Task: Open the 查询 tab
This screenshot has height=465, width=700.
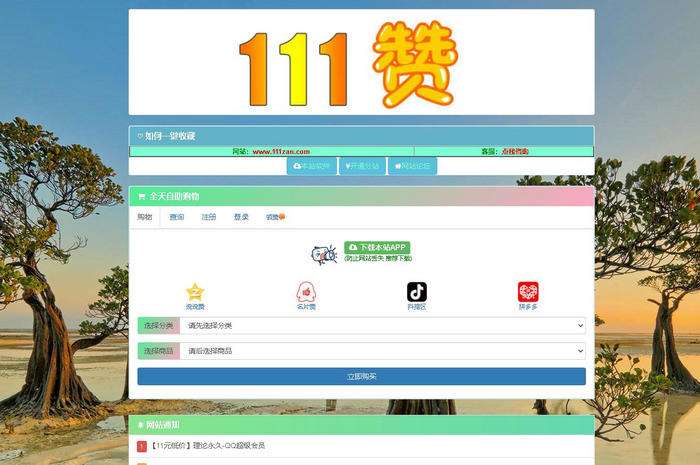Action: [x=177, y=217]
